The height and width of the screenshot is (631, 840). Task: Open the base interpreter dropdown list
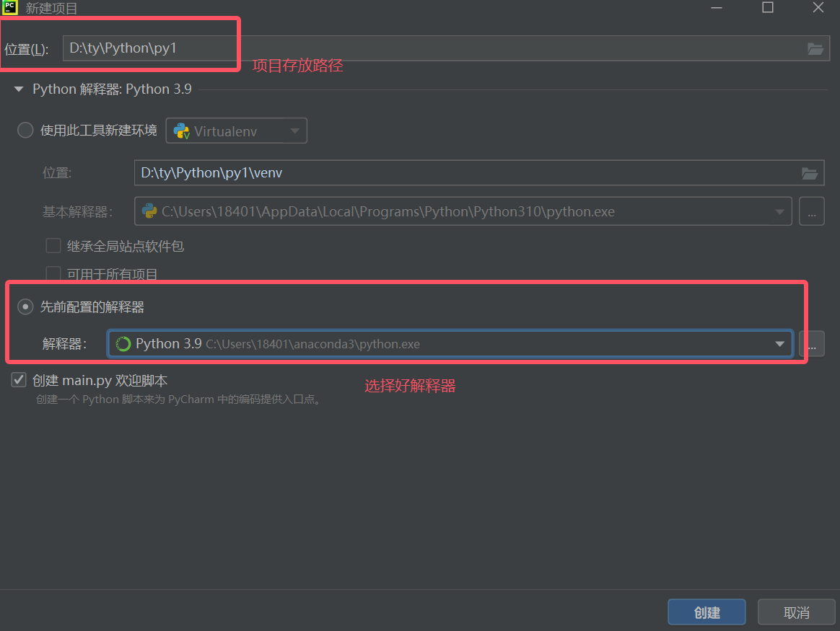[779, 211]
